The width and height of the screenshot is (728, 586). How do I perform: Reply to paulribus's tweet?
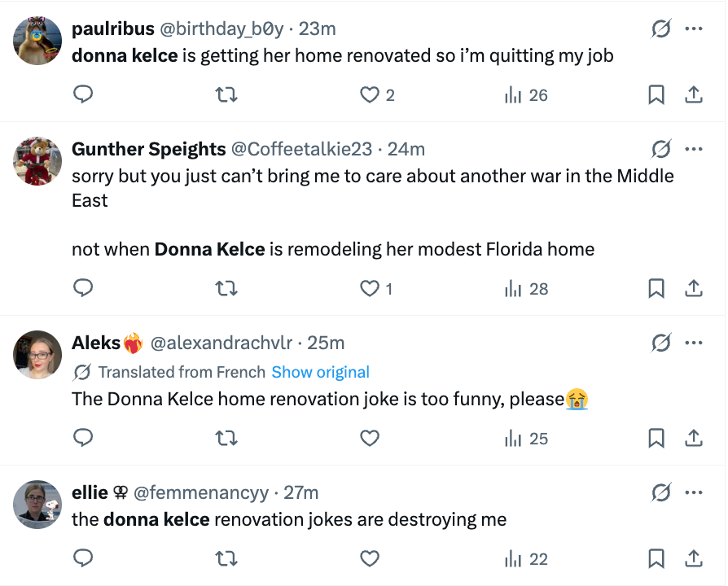tap(83, 95)
